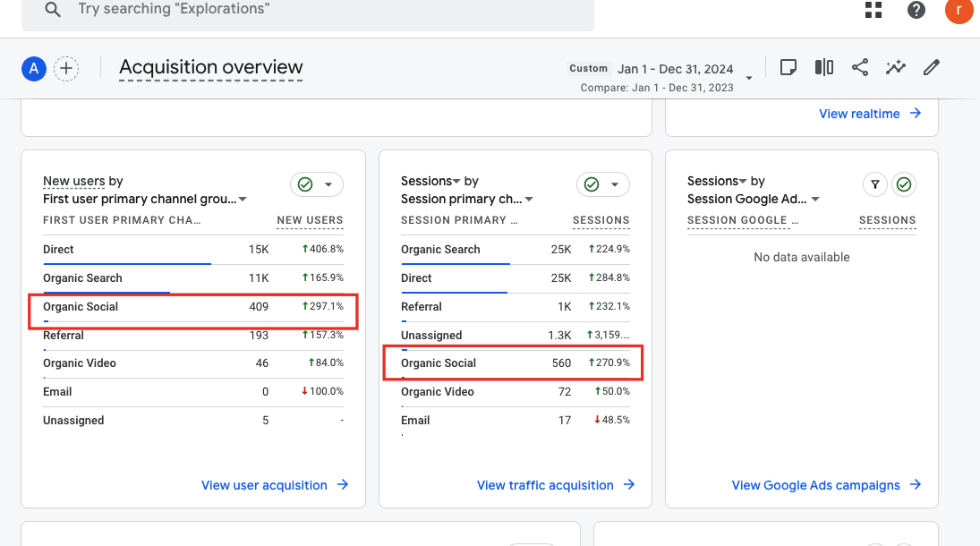Open View traffic acquisition link
This screenshot has height=546, width=980.
(555, 485)
